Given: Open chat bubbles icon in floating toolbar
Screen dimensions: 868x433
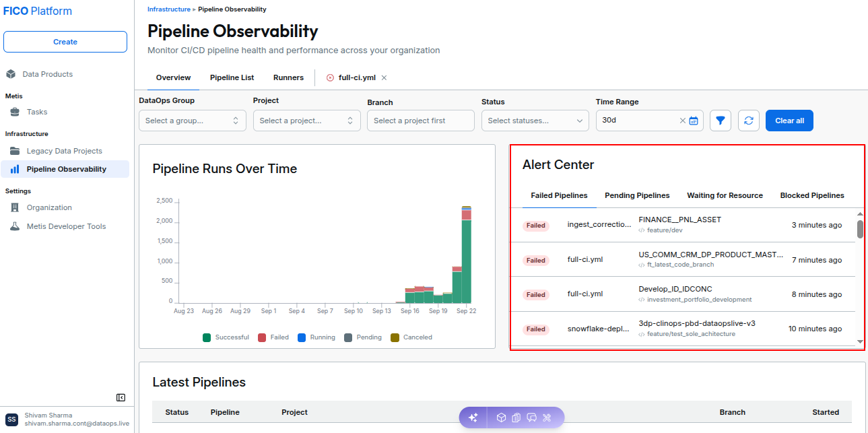Looking at the screenshot, I should 531,418.
